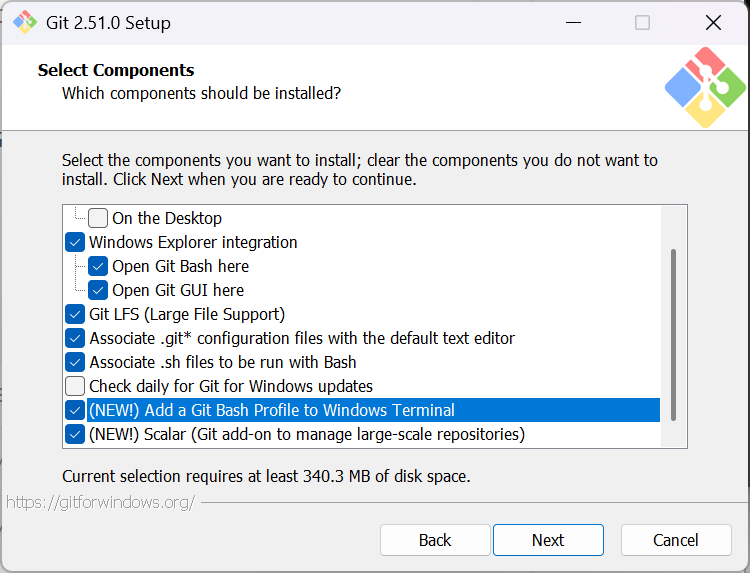Minimize the Git Setup window
The width and height of the screenshot is (750, 573).
tap(573, 22)
